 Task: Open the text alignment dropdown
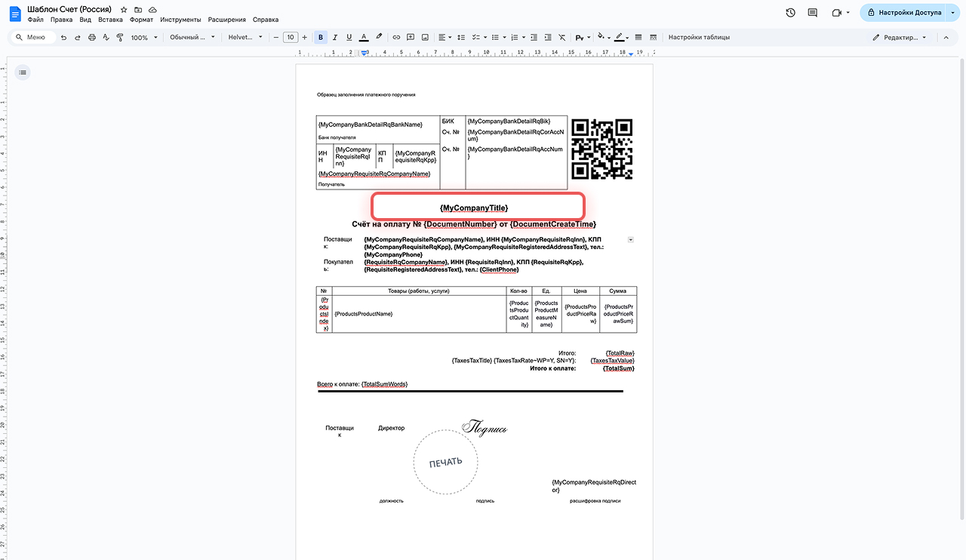(445, 37)
